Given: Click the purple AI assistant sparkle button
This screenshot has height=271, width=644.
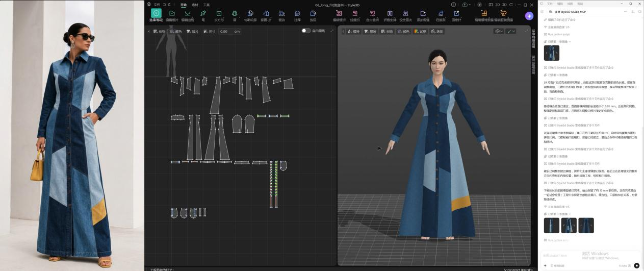Looking at the screenshot, I should pos(529,16).
